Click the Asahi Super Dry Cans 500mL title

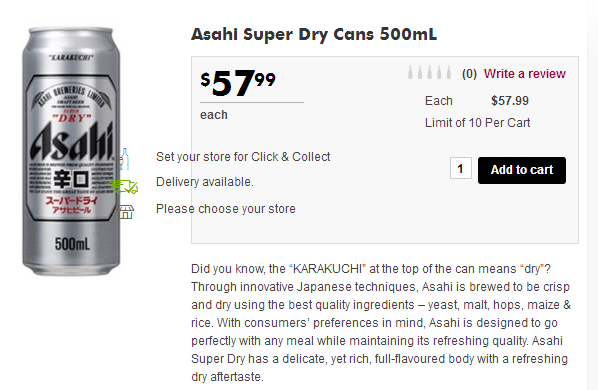pyautogui.click(x=314, y=34)
